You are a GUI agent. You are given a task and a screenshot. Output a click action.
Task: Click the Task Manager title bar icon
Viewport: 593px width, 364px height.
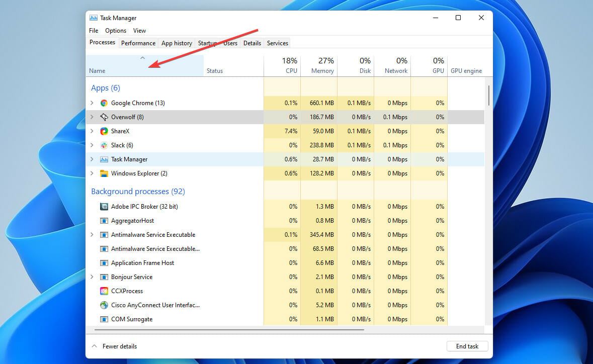point(93,18)
